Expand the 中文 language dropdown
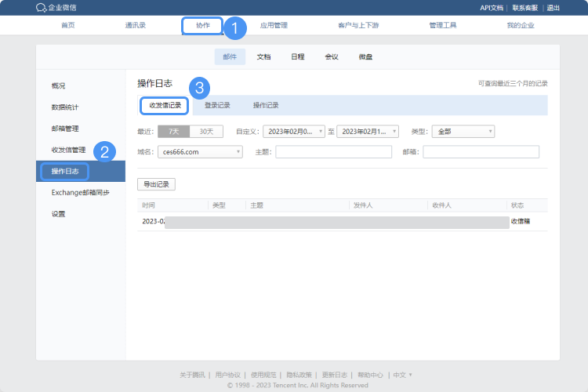This screenshot has width=588, height=392. point(403,375)
